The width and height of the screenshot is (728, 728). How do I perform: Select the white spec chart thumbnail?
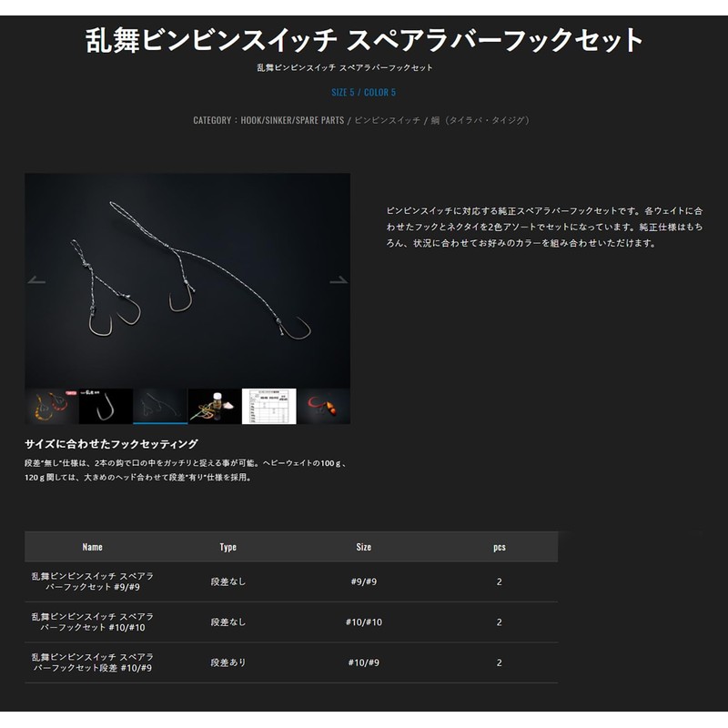(268, 406)
